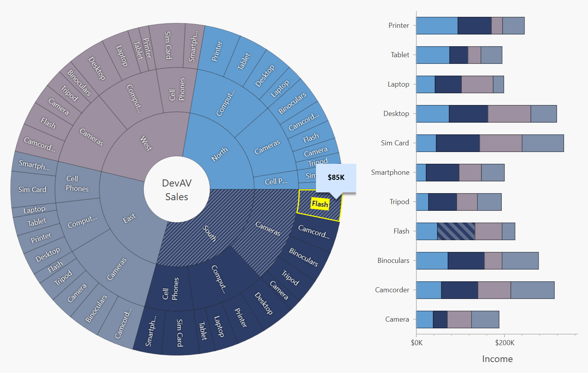This screenshot has height=373, width=588.
Task: Select the dark navy segment of Tablet bar
Action: coord(459,55)
